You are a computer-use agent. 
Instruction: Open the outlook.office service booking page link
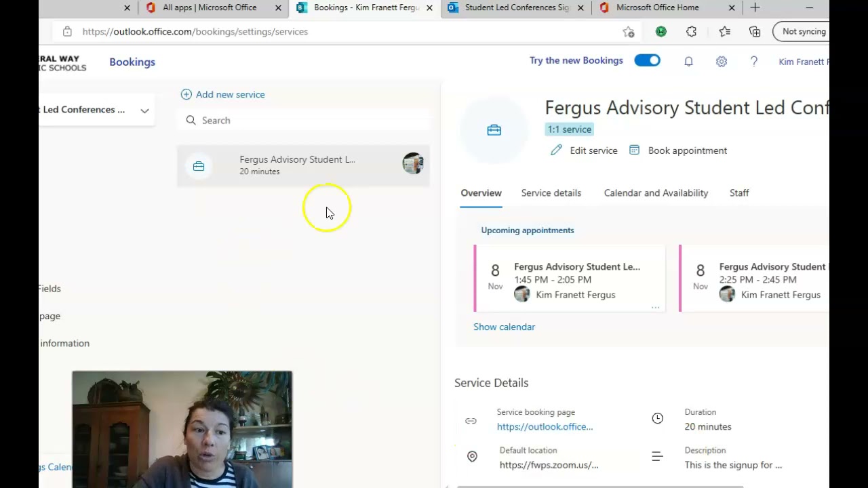(545, 426)
